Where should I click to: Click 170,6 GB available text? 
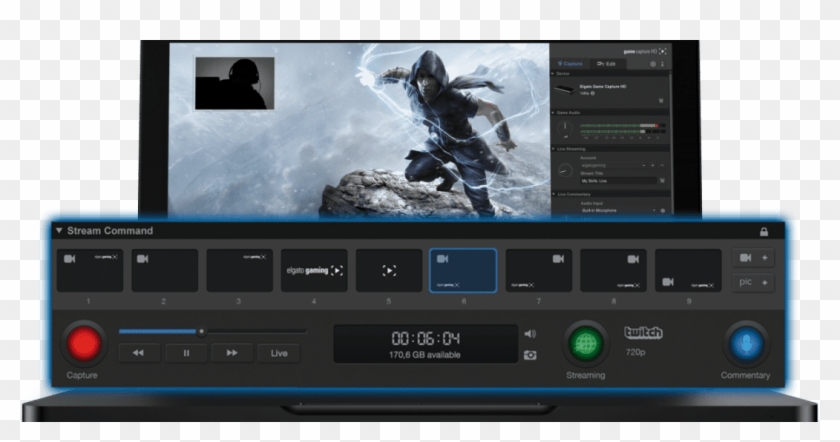(x=425, y=355)
